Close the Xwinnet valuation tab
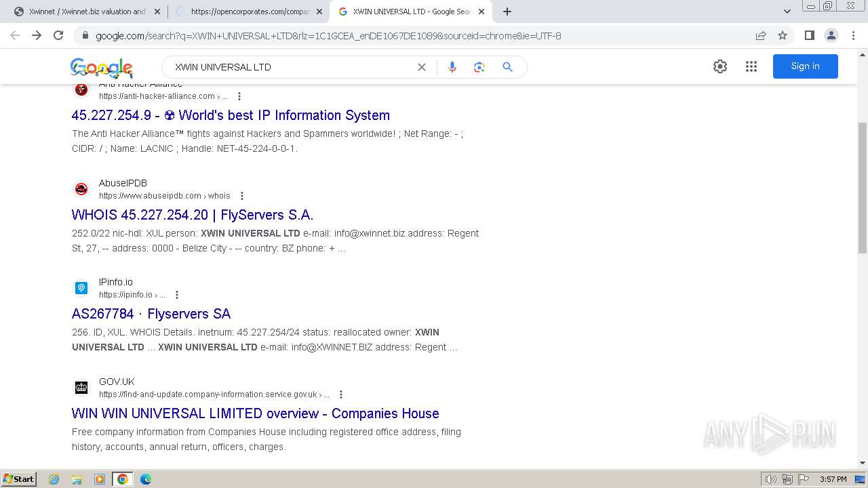The height and width of the screenshot is (488, 868). pos(157,12)
